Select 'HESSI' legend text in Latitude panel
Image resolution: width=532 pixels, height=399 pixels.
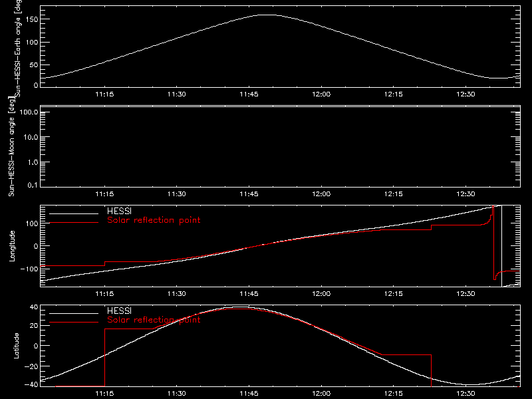coord(119,311)
